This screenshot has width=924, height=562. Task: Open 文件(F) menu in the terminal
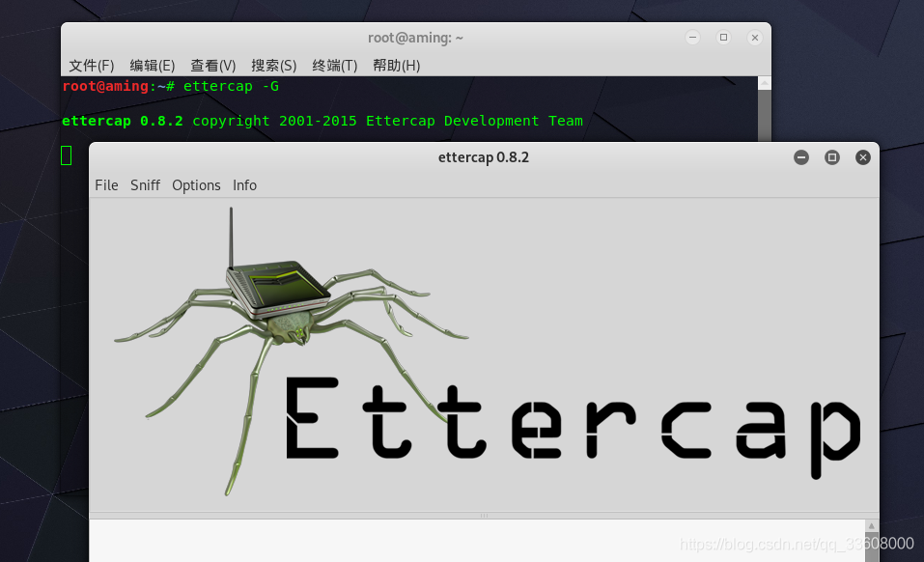(92, 65)
